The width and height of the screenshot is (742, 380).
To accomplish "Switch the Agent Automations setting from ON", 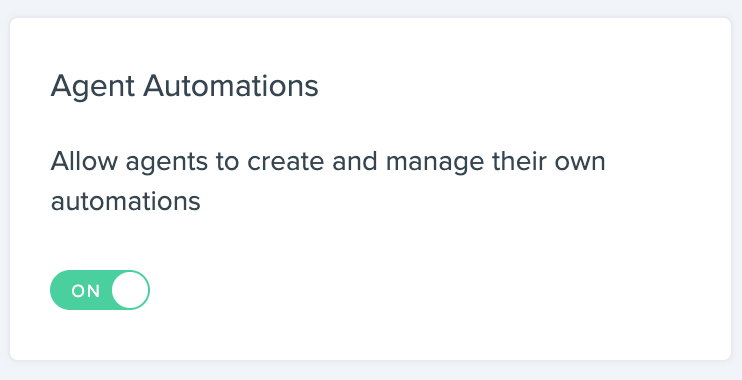I will coord(100,290).
